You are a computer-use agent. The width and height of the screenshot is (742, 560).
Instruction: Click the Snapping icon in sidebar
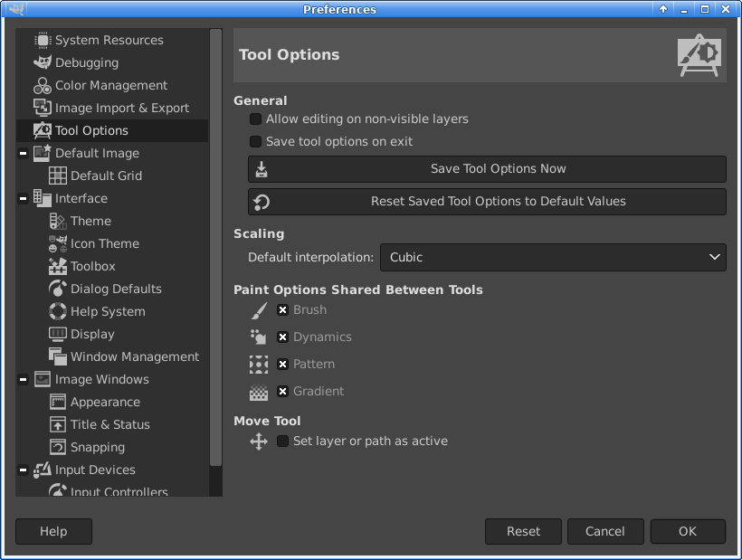click(x=57, y=447)
